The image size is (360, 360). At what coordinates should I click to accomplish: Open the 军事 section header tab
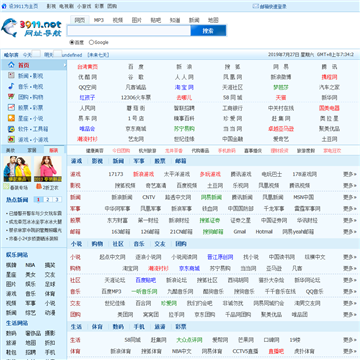[x=139, y=161]
